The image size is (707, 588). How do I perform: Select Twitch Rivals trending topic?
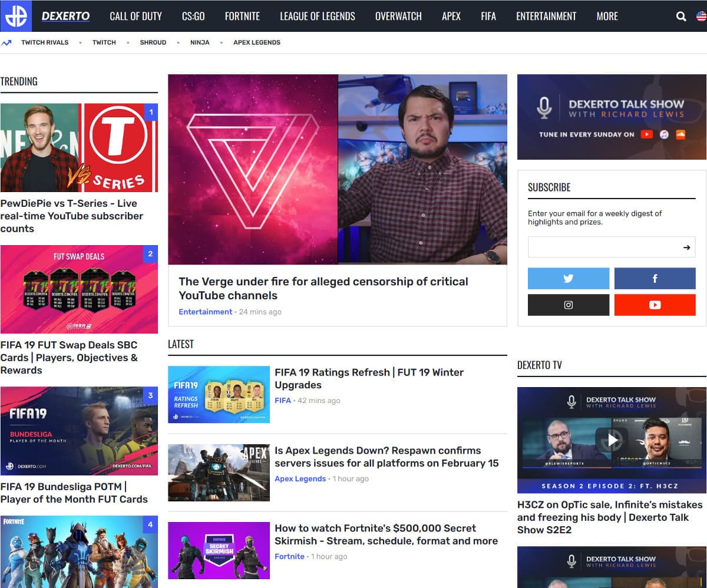click(x=45, y=42)
